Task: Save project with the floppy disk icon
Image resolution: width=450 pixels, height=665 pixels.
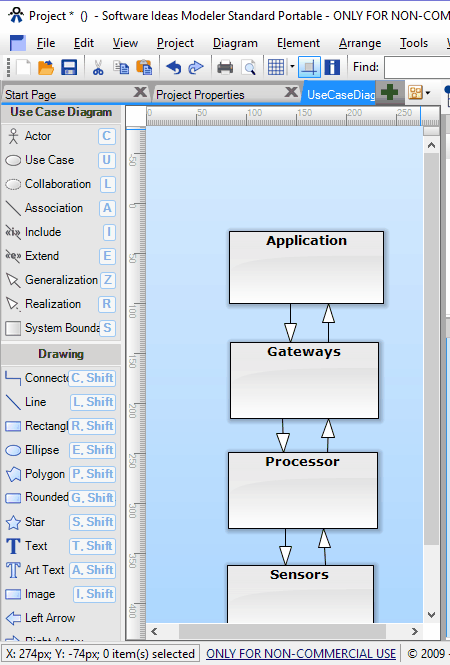Action: 69,67
